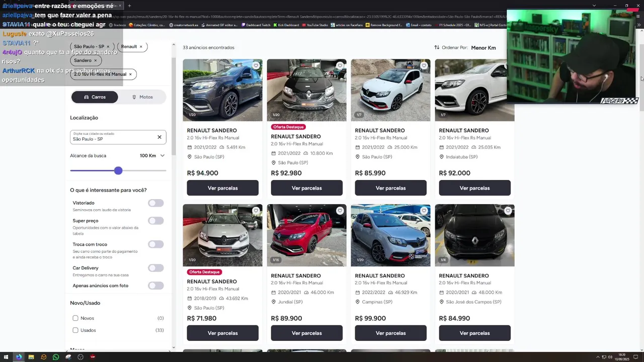Favorite the white R$ 85.990 Sandero
The image size is (644, 362).
pyautogui.click(x=424, y=66)
